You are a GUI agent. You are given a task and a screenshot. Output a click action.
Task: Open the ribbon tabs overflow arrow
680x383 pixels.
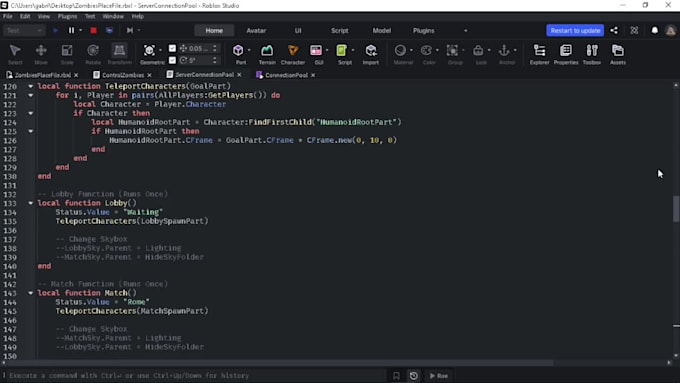point(465,31)
